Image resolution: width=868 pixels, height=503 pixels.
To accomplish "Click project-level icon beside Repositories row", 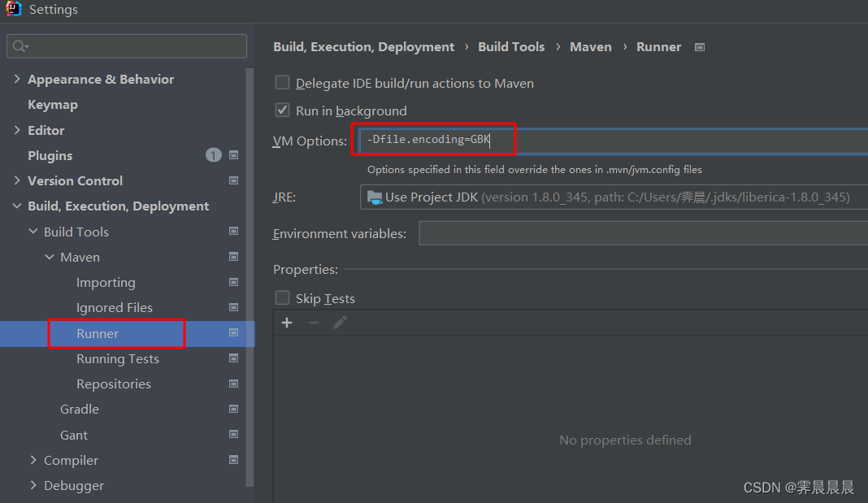I will pos(233,384).
